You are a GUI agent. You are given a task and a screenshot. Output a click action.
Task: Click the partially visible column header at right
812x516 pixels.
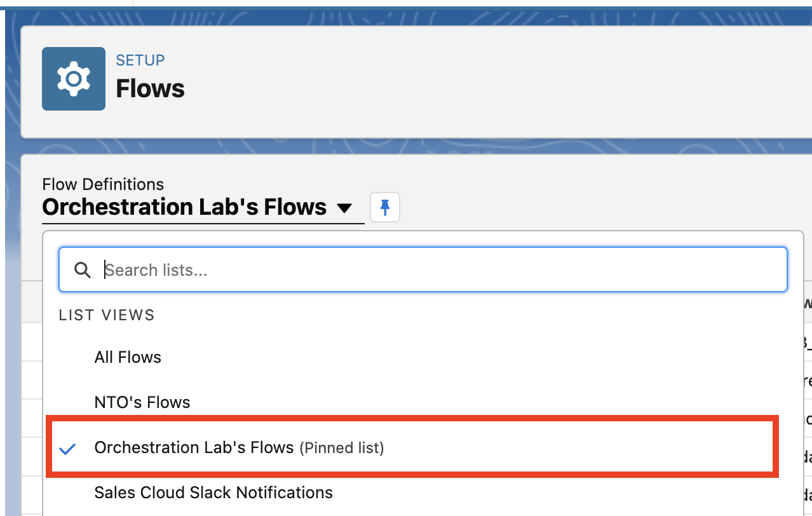coord(807,304)
